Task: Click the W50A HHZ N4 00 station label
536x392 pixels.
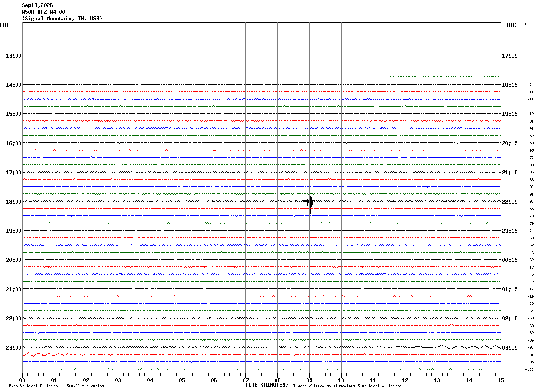Action: [43, 12]
